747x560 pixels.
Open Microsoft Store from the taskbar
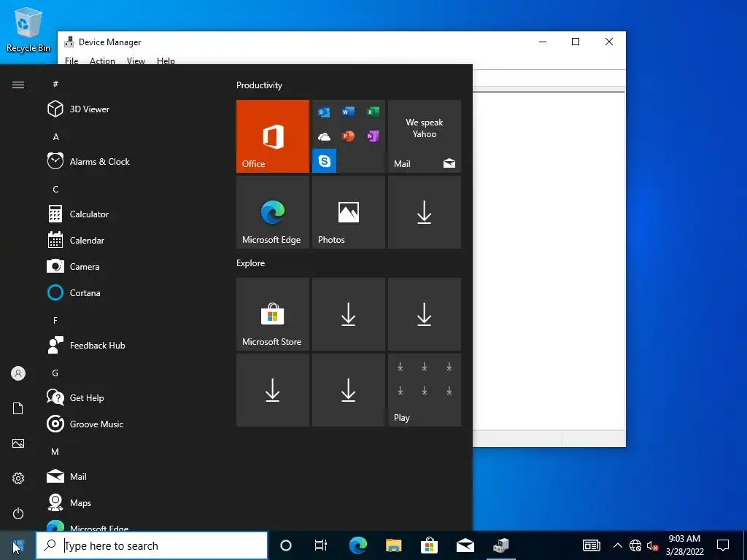(x=429, y=545)
